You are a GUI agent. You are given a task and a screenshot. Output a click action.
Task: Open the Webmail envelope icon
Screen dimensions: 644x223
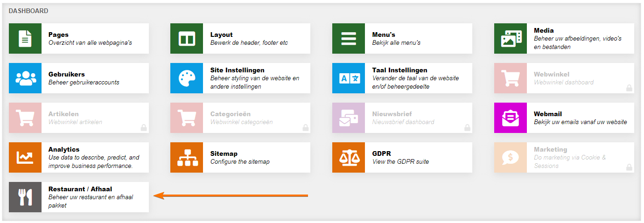pos(511,118)
